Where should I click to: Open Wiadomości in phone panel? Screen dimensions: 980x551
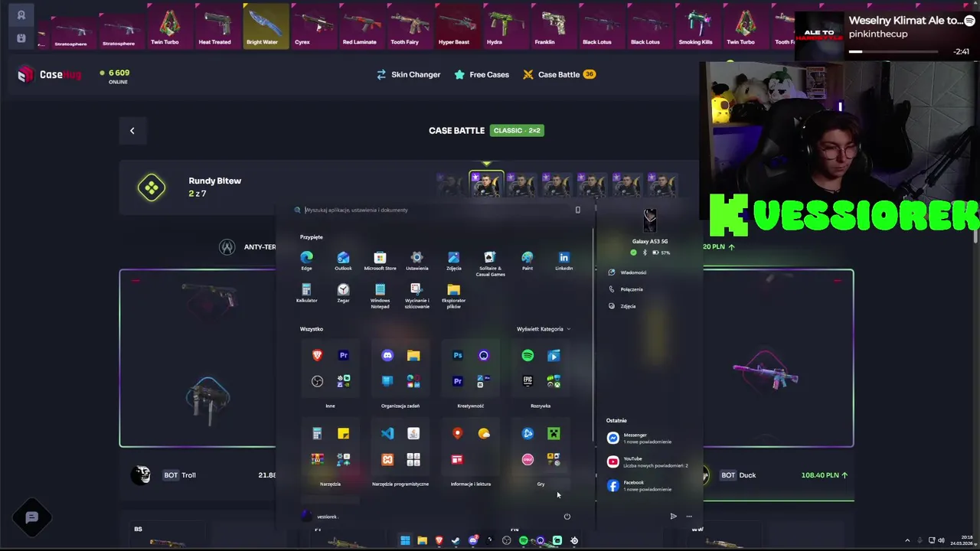point(629,272)
